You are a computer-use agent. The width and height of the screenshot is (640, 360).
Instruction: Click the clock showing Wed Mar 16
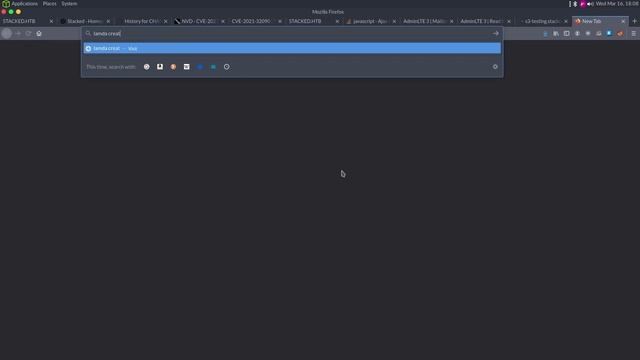[x=617, y=4]
